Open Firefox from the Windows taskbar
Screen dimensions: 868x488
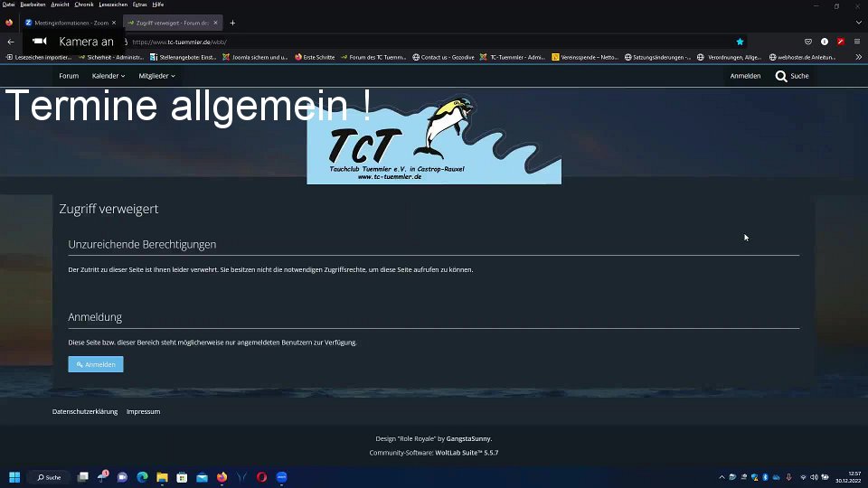coord(222,477)
